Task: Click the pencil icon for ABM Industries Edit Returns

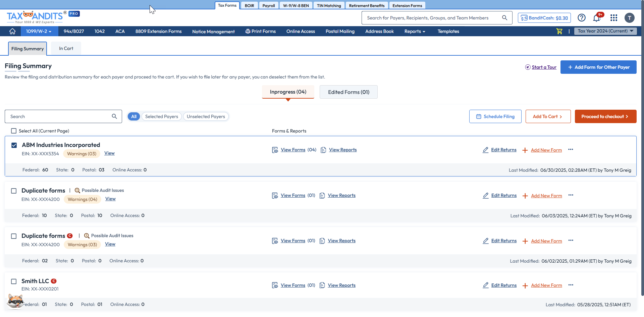Action: coord(485,150)
